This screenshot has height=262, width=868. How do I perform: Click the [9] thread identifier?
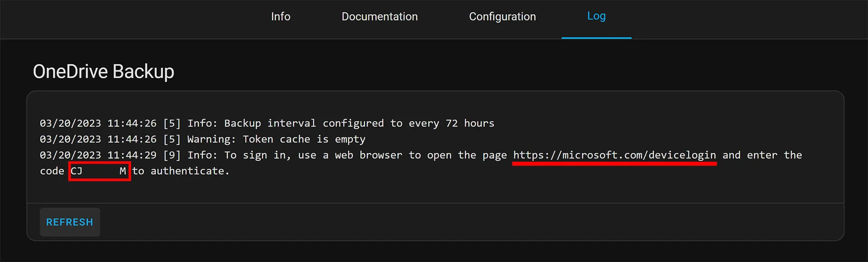click(x=172, y=155)
